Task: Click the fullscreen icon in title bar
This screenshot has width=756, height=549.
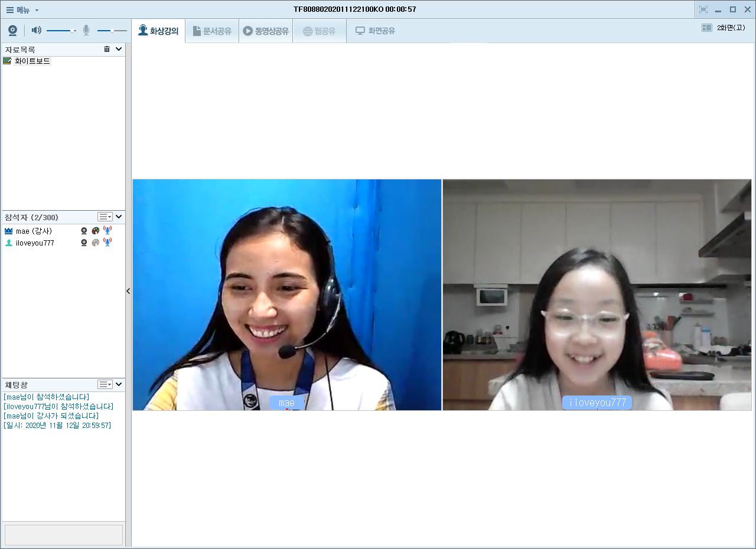Action: [x=703, y=9]
